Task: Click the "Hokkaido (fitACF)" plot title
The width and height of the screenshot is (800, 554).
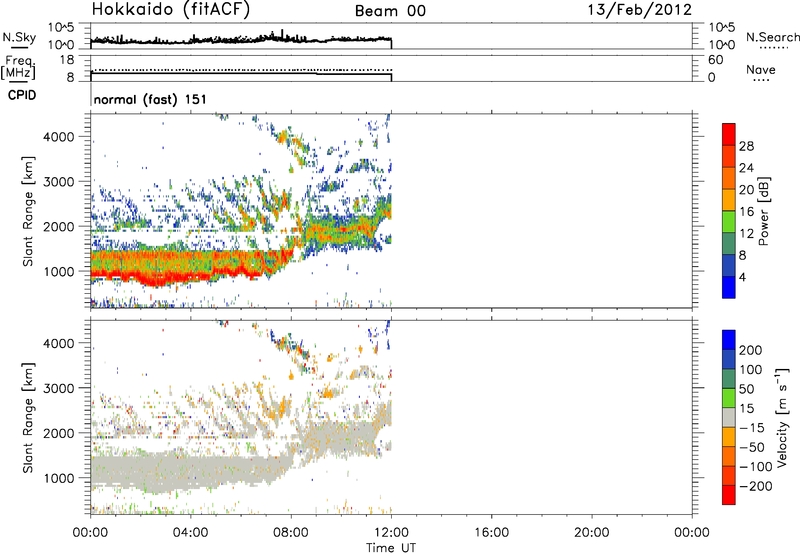Action: (x=171, y=9)
